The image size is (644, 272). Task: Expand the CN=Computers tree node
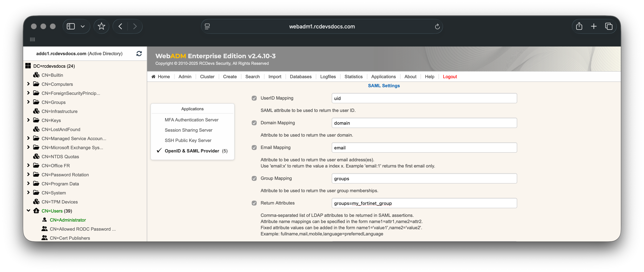(28, 84)
